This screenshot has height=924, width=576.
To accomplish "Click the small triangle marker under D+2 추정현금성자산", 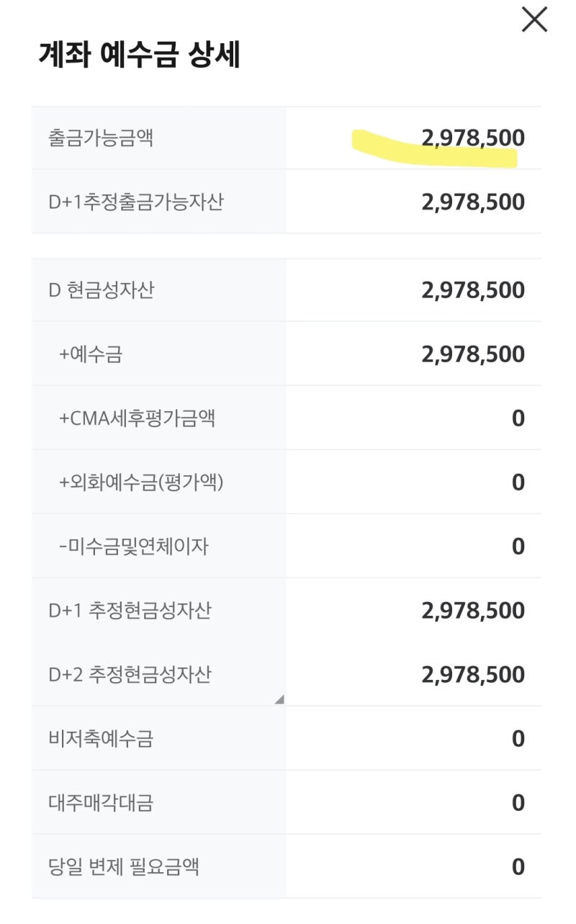I will click(279, 699).
